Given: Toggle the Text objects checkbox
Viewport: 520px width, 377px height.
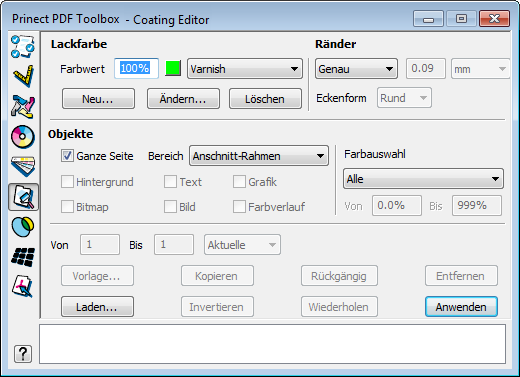Looking at the screenshot, I should [170, 182].
